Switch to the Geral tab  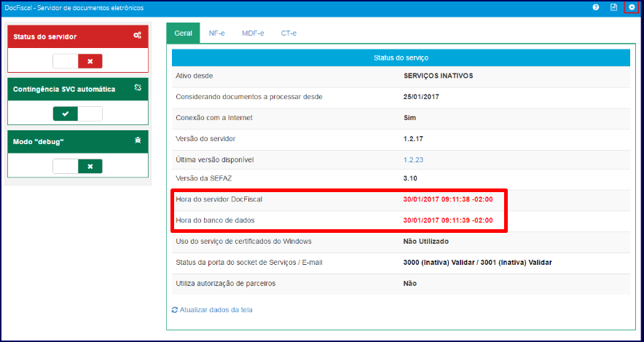coord(183,33)
